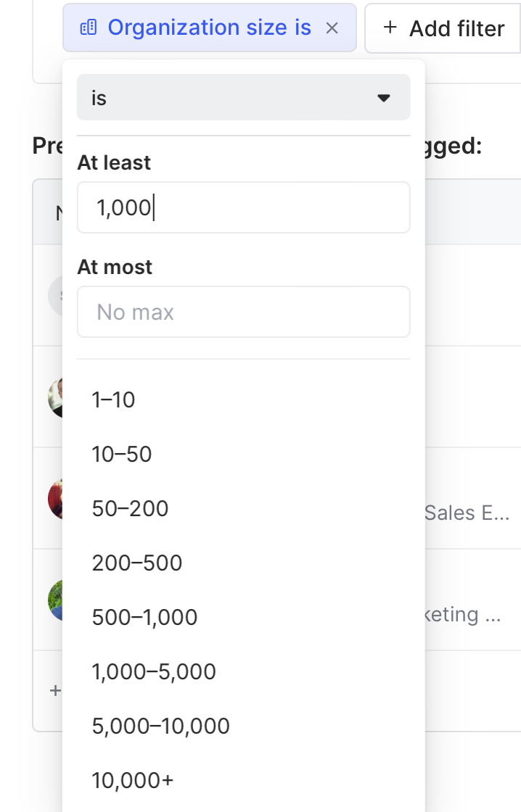
Task: Remove the Organization size filter
Action: coord(332,28)
